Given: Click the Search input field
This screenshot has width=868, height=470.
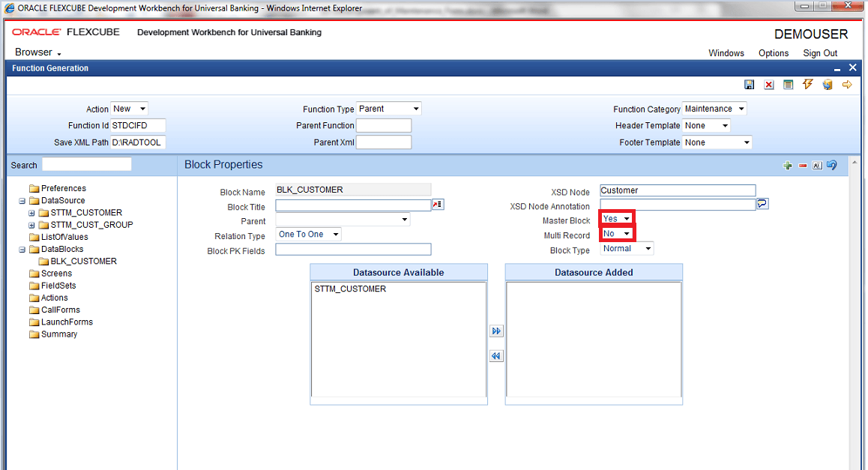Looking at the screenshot, I should [x=87, y=164].
